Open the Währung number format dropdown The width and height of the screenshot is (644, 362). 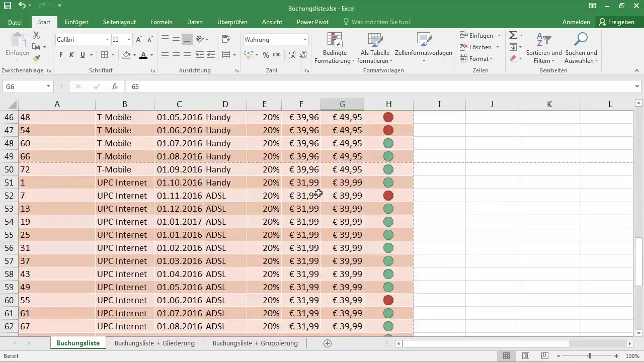tap(305, 40)
